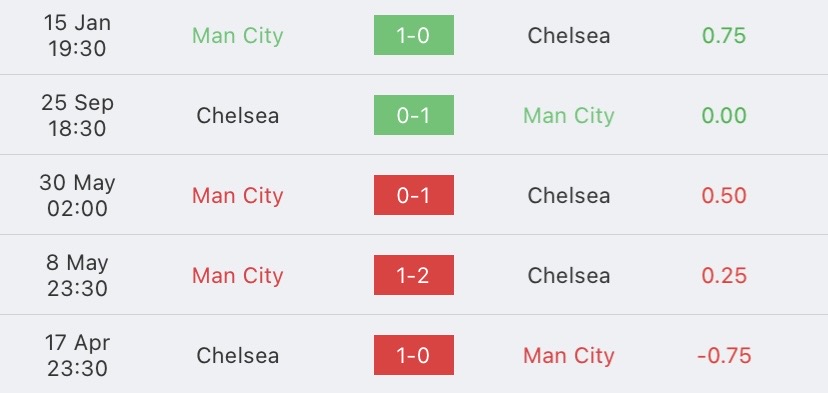
Task: Open red Man City link on 17 Apr
Action: tap(569, 355)
